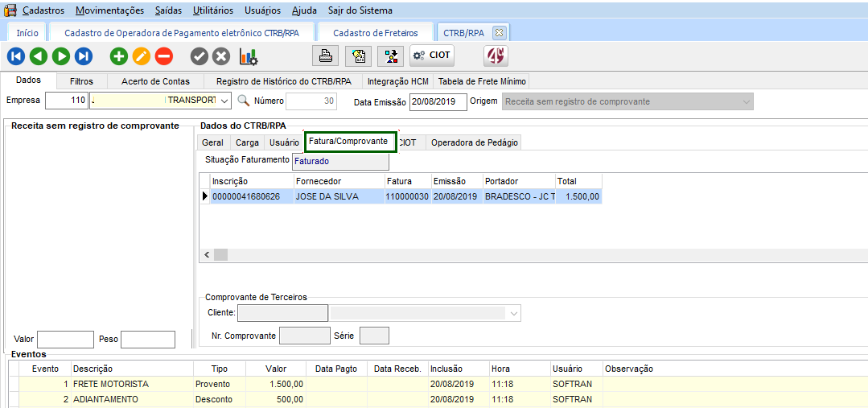This screenshot has width=868, height=408.
Task: Close the CTRB/RPA tab
Action: pos(499,33)
